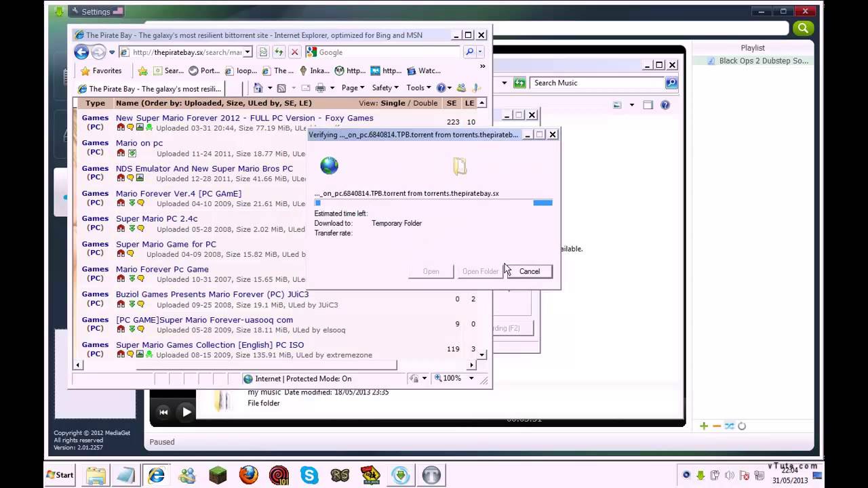Screen dimensions: 868x488
Task: Cancel the torrent file download dialog
Action: (530, 271)
